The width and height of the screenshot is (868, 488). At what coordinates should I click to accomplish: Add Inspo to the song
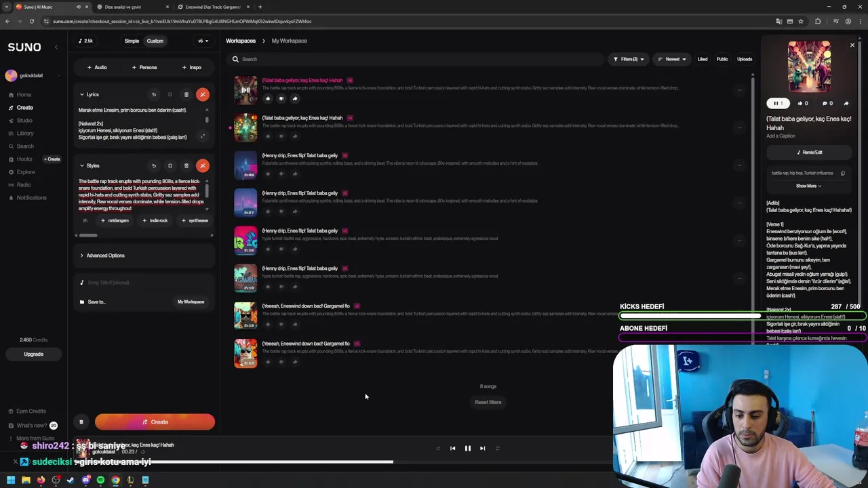pyautogui.click(x=191, y=68)
